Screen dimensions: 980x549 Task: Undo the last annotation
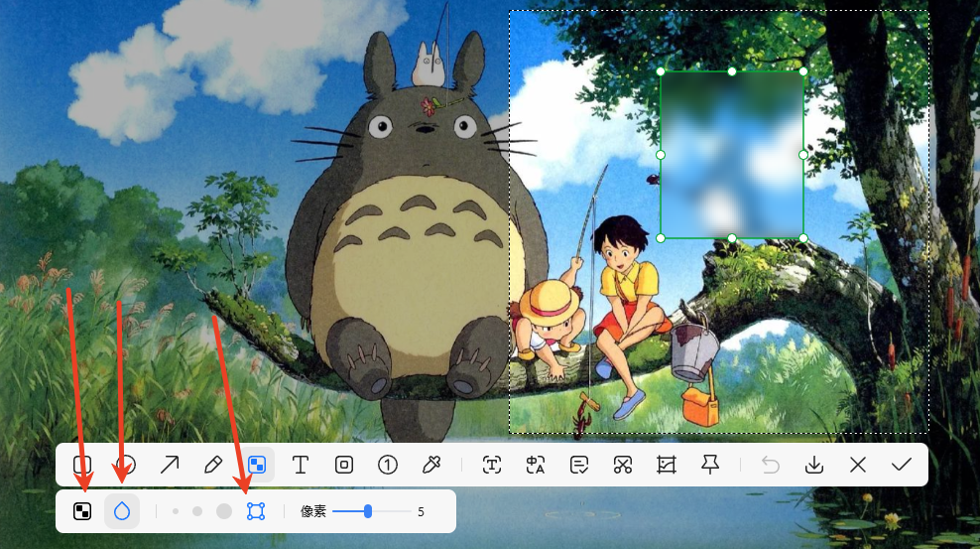point(771,465)
